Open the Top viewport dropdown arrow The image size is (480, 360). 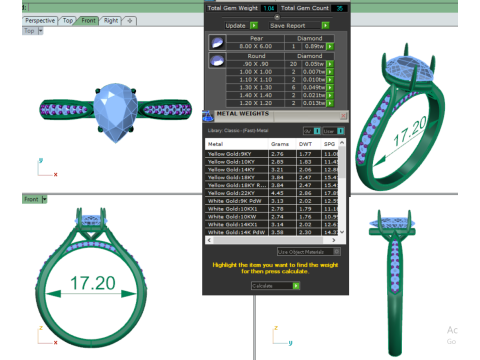click(40, 31)
